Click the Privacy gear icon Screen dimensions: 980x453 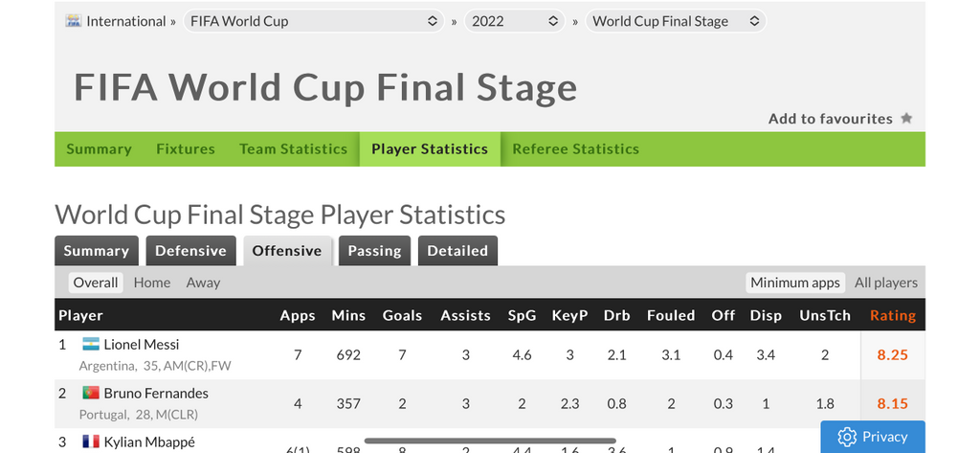847,437
